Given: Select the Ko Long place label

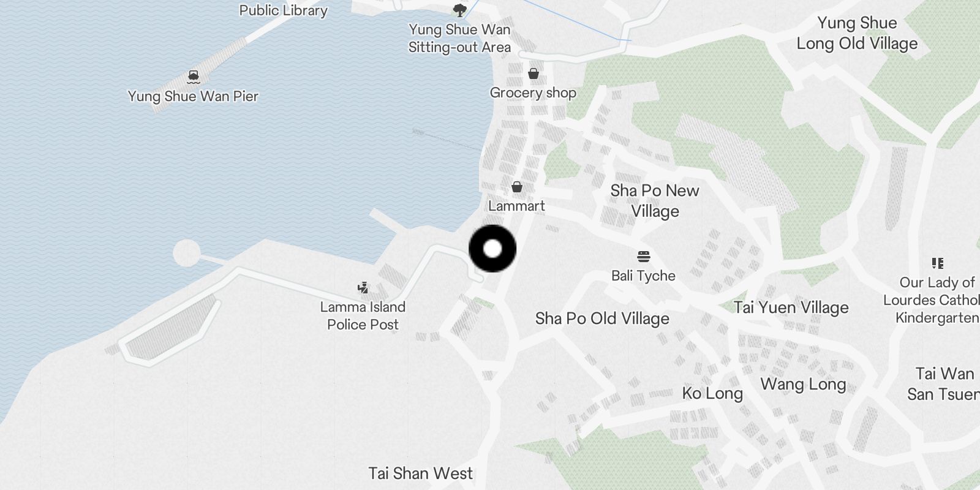Looking at the screenshot, I should (x=712, y=393).
